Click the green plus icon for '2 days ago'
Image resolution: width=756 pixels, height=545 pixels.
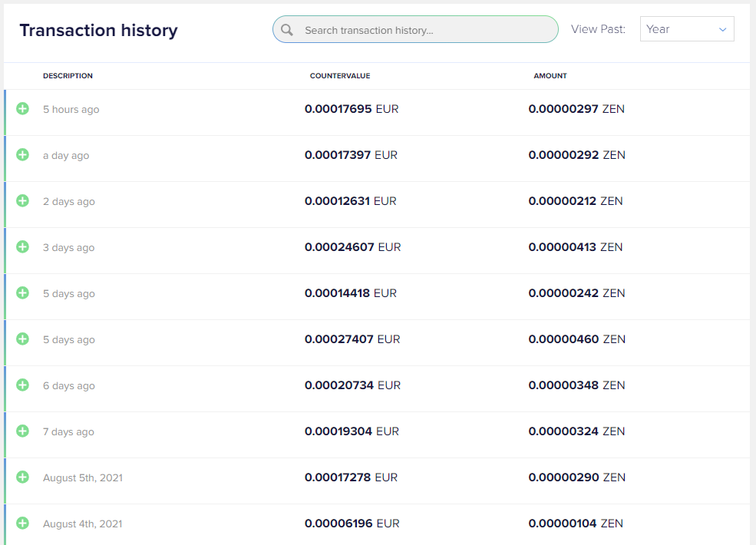pos(23,200)
